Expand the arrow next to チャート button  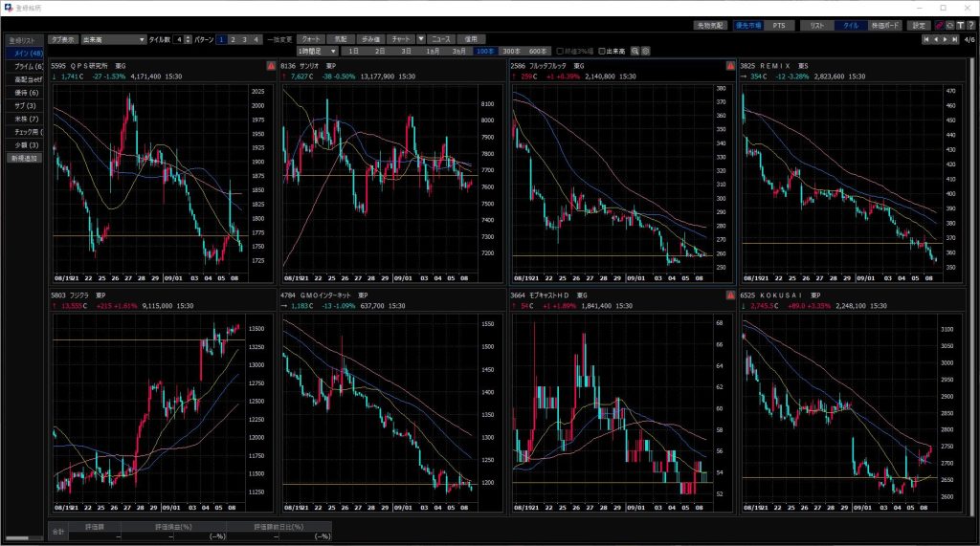pos(420,39)
